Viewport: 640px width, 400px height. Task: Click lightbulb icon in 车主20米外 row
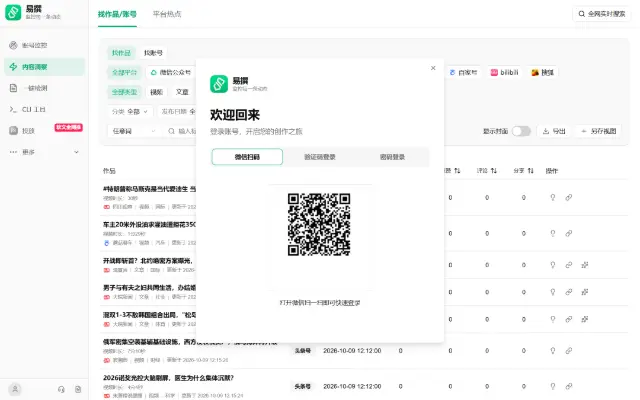point(553,233)
